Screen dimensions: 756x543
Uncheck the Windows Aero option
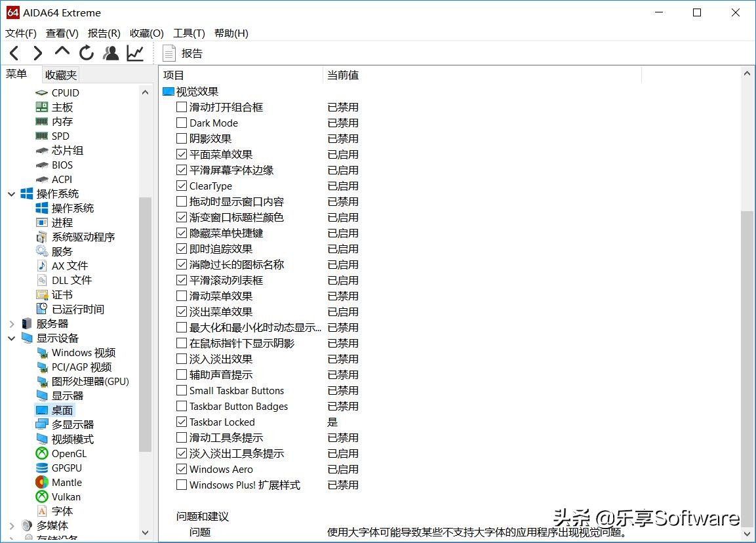pyautogui.click(x=182, y=469)
